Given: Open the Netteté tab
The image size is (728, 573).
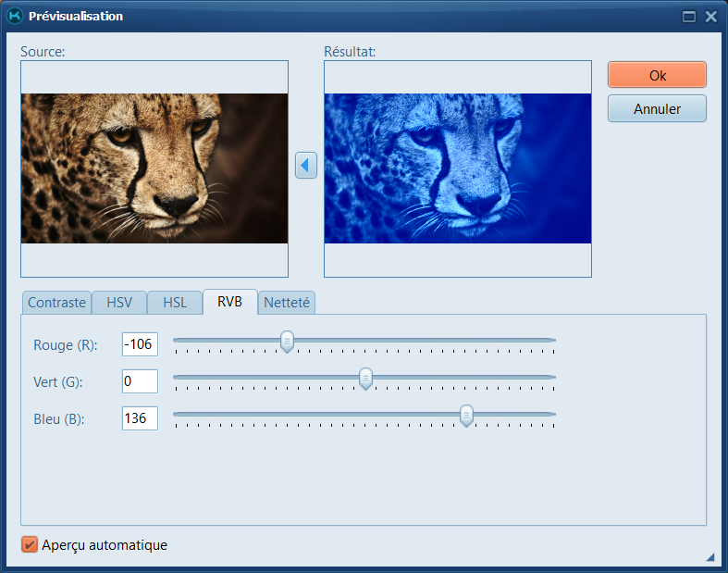Looking at the screenshot, I should [x=288, y=303].
